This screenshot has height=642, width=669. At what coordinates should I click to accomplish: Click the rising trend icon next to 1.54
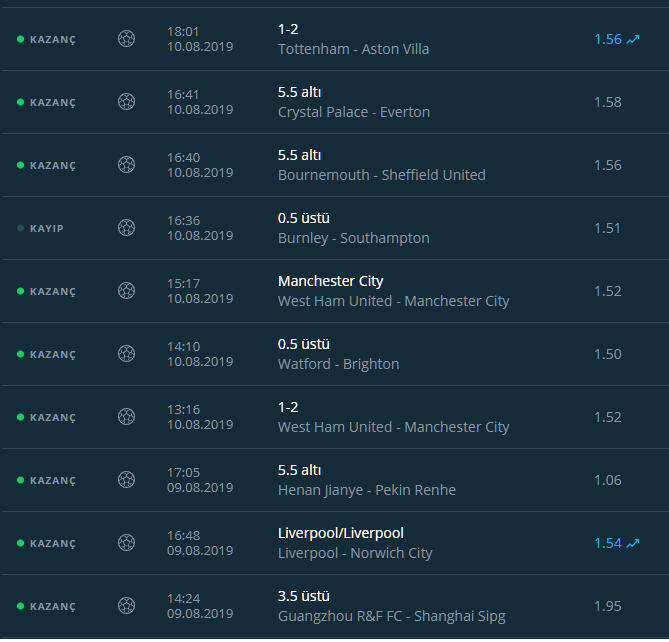[633, 543]
